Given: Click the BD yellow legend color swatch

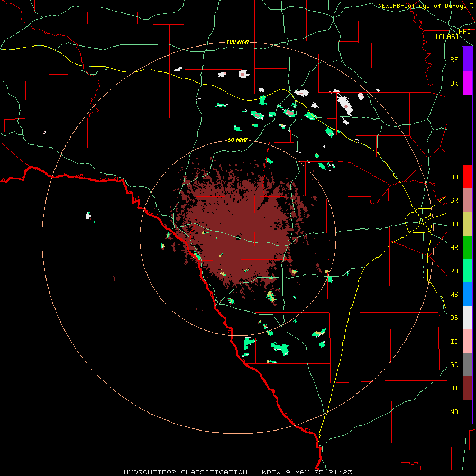Looking at the screenshot, I should [467, 224].
